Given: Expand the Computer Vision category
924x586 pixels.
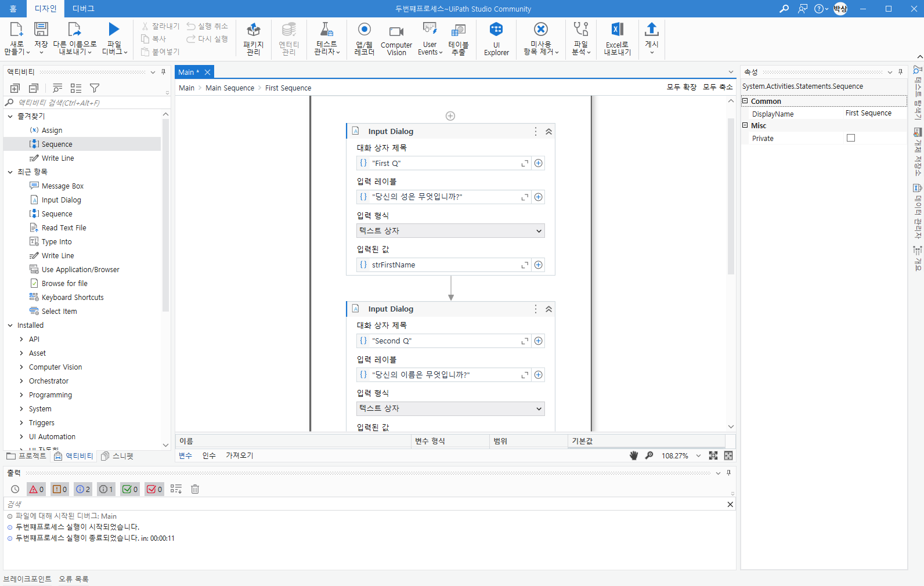Looking at the screenshot, I should [x=22, y=367].
